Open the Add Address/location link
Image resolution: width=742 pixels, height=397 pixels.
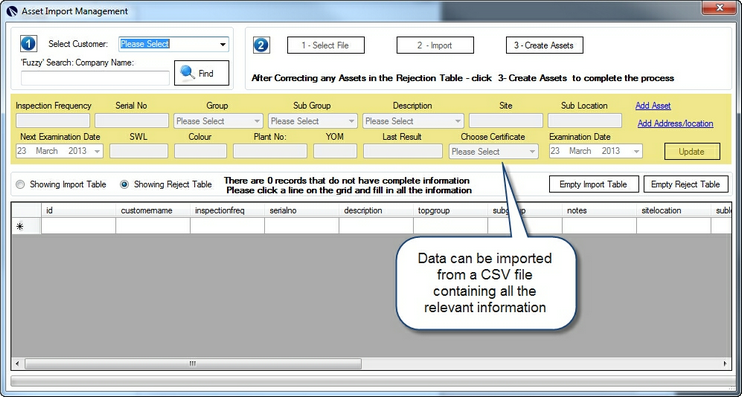point(675,124)
